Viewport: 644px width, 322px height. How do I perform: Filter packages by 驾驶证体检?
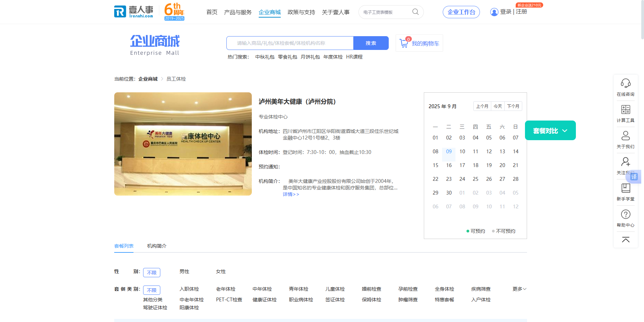155,308
